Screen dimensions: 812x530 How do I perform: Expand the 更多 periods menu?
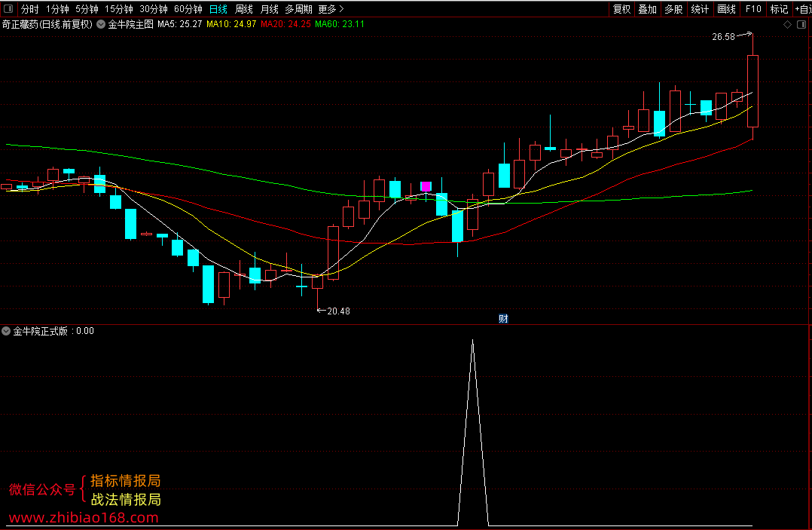331,9
